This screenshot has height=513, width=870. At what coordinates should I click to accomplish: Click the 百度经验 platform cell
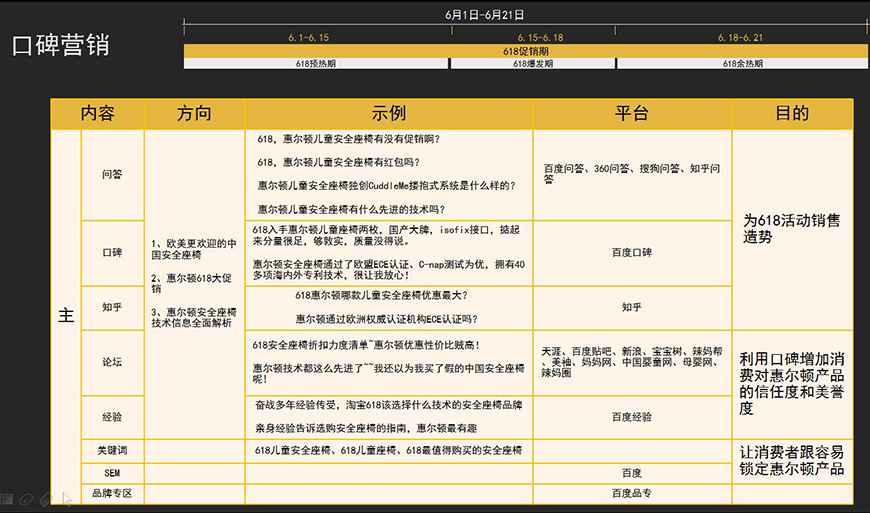(631, 416)
